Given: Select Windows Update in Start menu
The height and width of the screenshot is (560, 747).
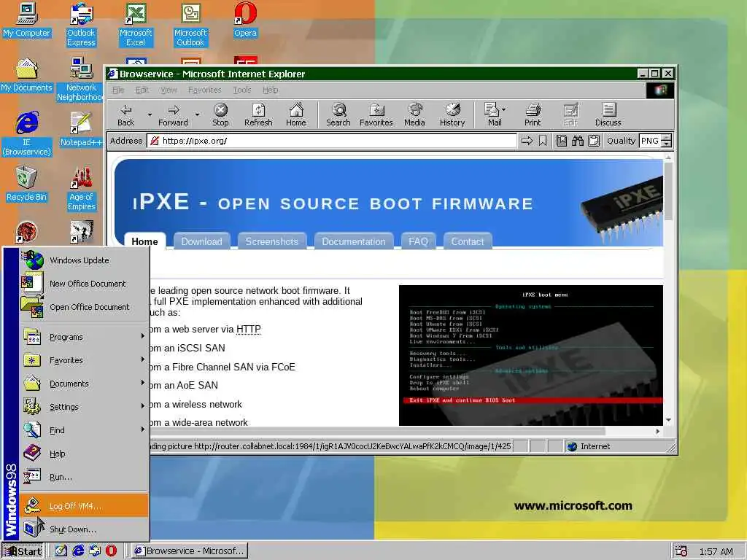Looking at the screenshot, I should [x=84, y=260].
